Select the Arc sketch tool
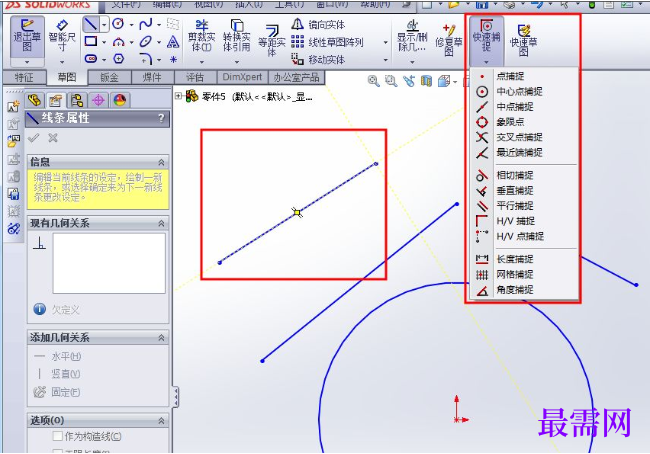 119,41
